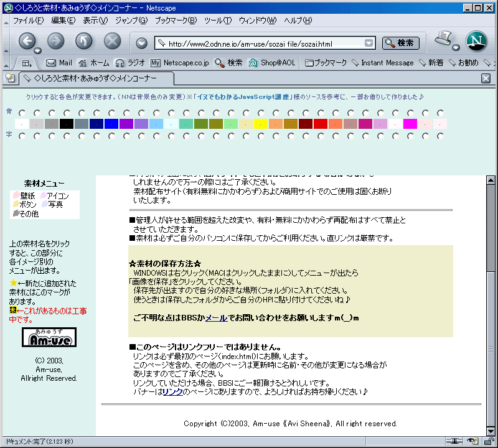Select background radio above the yellow swatch
Screen dimensions: 498x448
point(261,113)
